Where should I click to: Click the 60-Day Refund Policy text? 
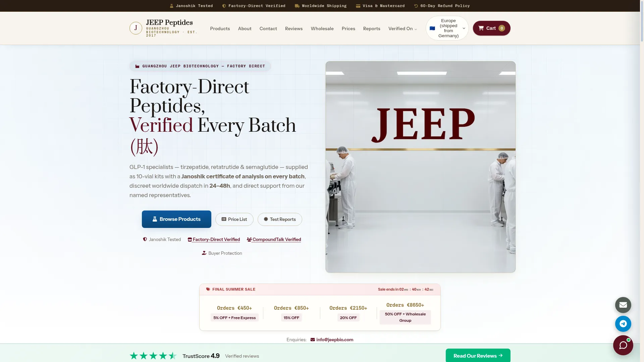445,6
